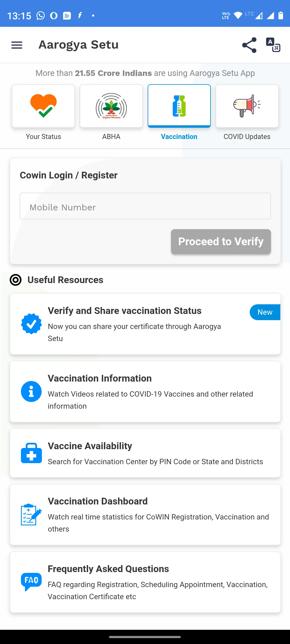Image resolution: width=290 pixels, height=644 pixels.
Task: Open Vaccine Availability search card
Action: point(145,453)
